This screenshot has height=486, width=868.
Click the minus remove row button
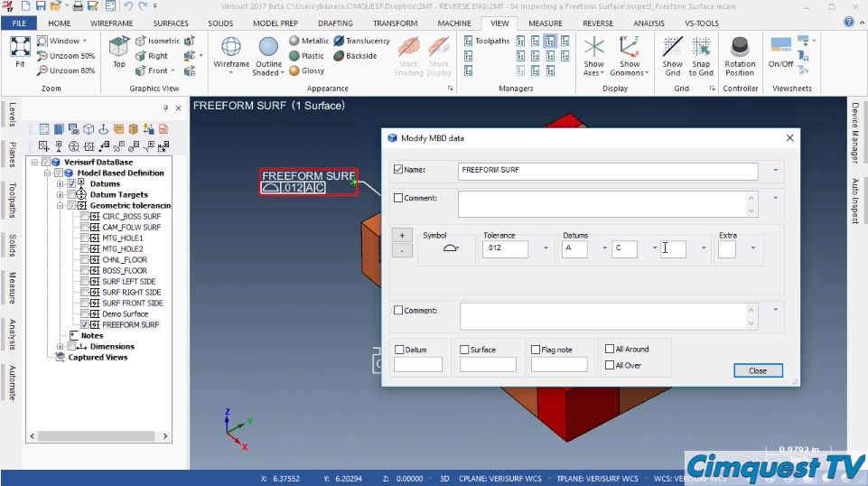point(402,251)
